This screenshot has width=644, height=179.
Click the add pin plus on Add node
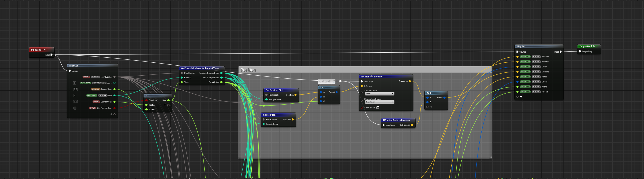click(431, 107)
